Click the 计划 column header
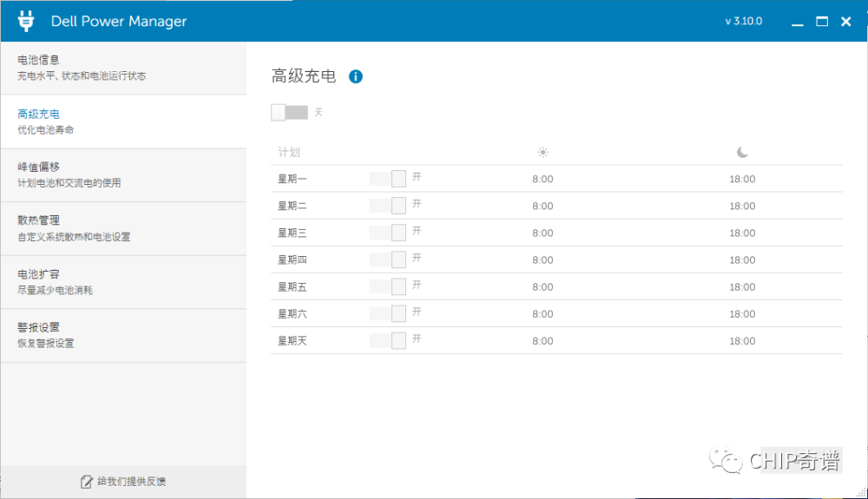868x499 pixels. (289, 152)
